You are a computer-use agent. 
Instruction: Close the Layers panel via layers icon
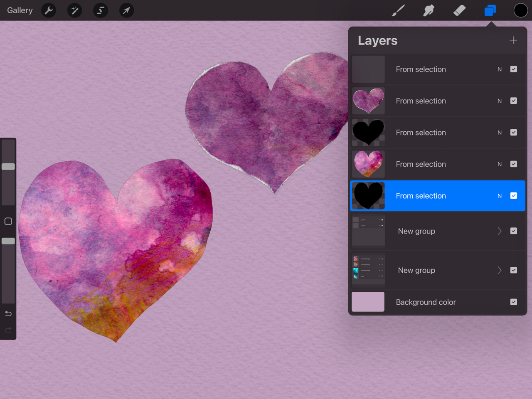(490, 10)
